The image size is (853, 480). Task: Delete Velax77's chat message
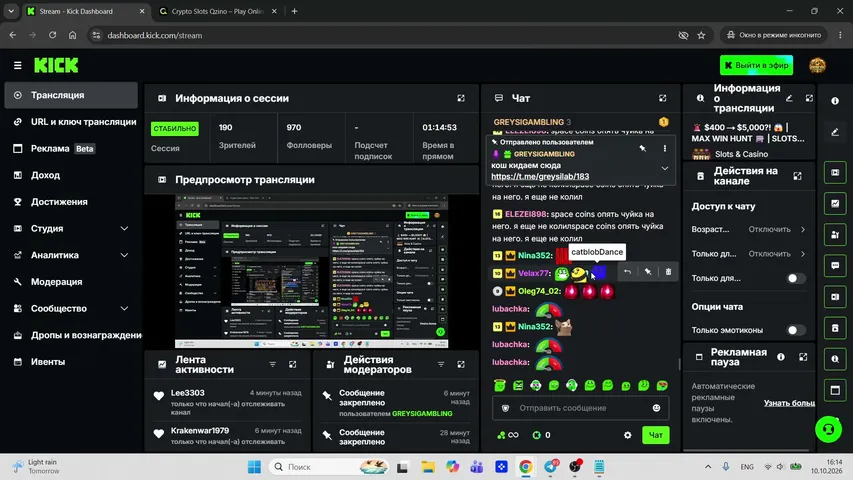[x=668, y=272]
